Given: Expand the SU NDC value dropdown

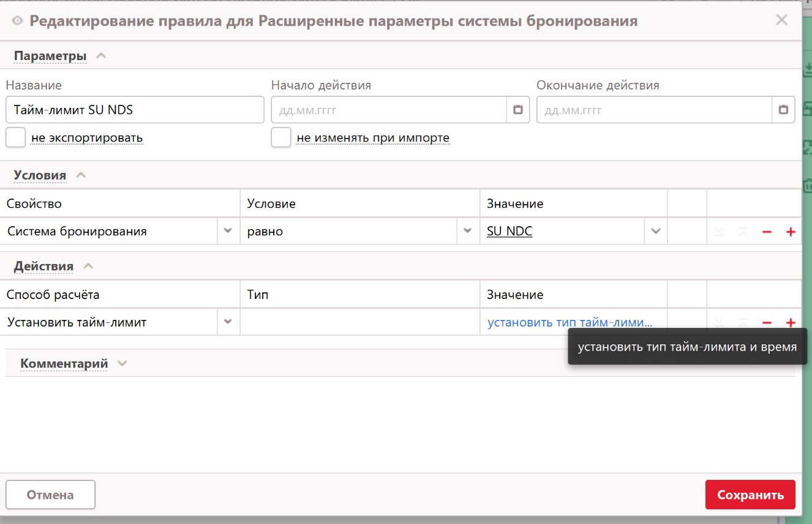Looking at the screenshot, I should click(x=656, y=231).
